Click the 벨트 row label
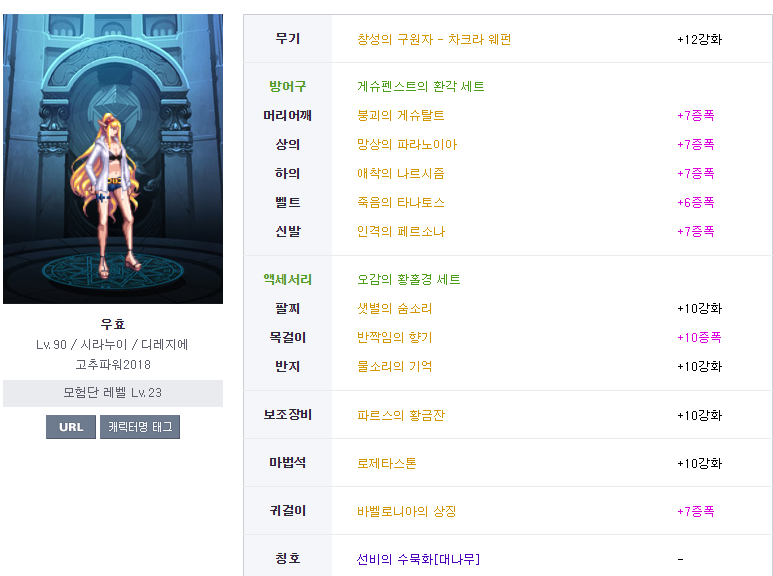This screenshot has height=576, width=773. pos(287,202)
